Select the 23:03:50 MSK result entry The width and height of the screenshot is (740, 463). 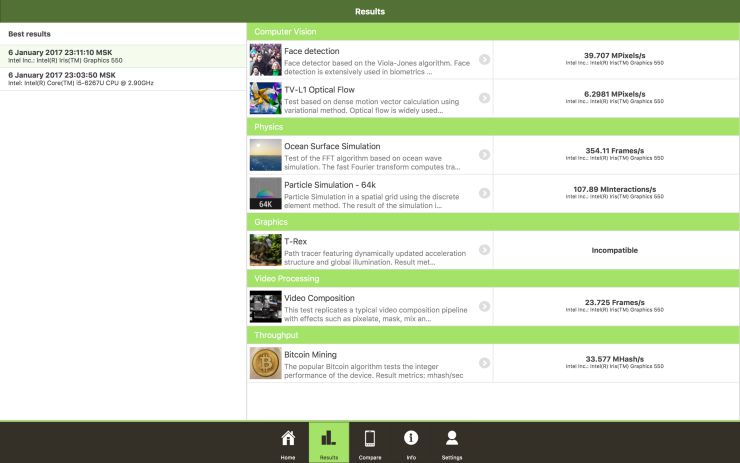[x=123, y=79]
